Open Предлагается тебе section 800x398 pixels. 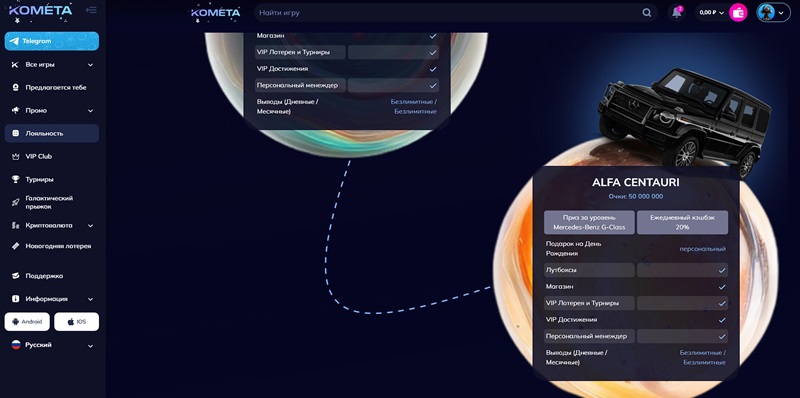[x=56, y=88]
